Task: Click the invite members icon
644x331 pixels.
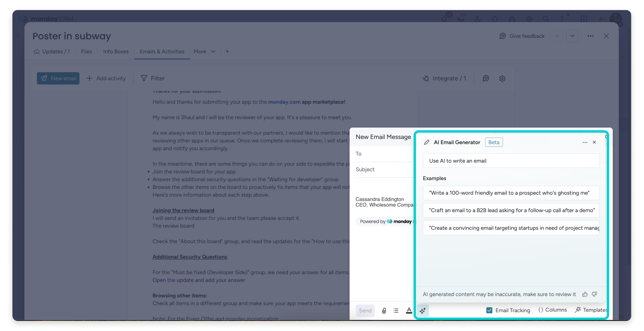Action: pos(478,19)
